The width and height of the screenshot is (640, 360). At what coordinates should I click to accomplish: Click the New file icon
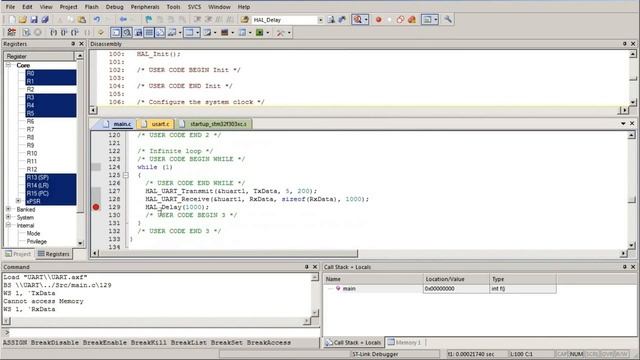pos(12,20)
